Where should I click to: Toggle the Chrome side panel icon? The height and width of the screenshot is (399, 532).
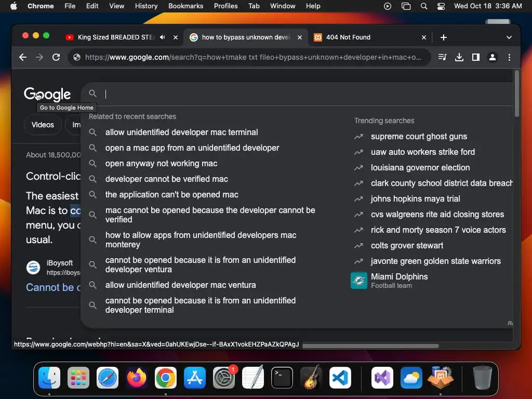[x=476, y=57]
